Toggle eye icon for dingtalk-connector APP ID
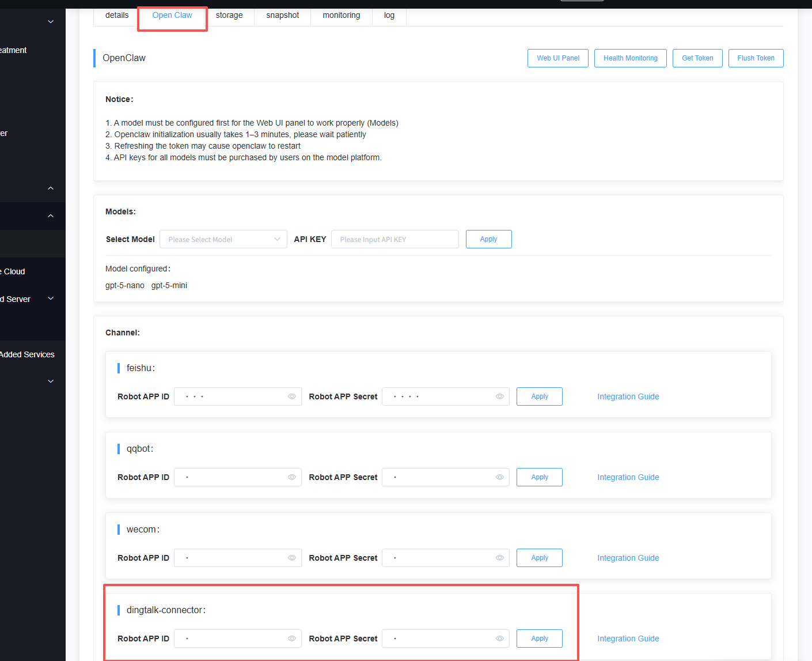The image size is (812, 661). (292, 639)
